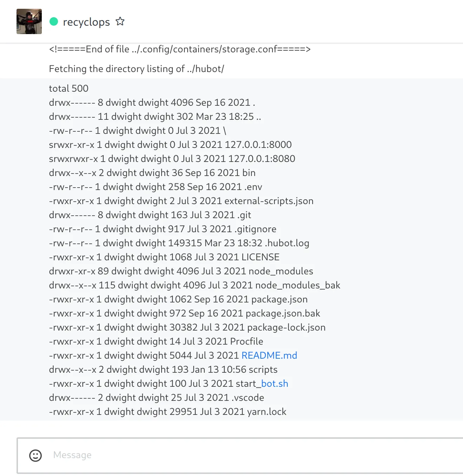This screenshot has width=463, height=476.
Task: Click the yarn.lock listing line
Action: click(168, 412)
